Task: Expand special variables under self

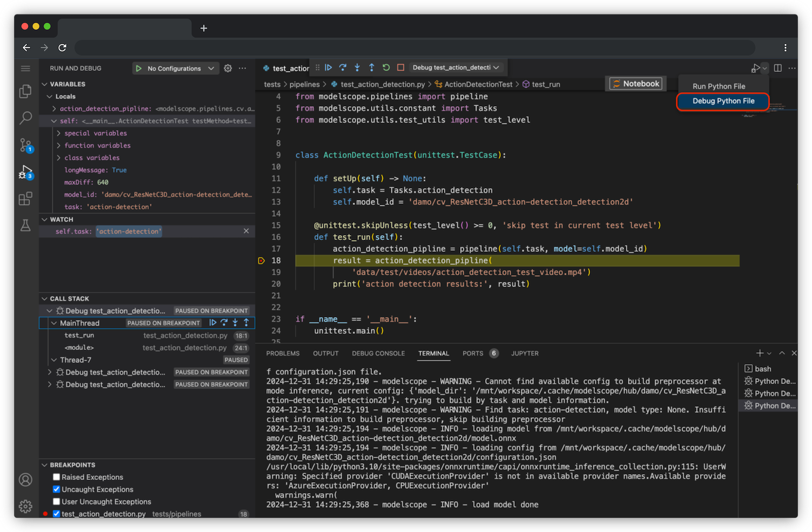Action: coord(58,133)
